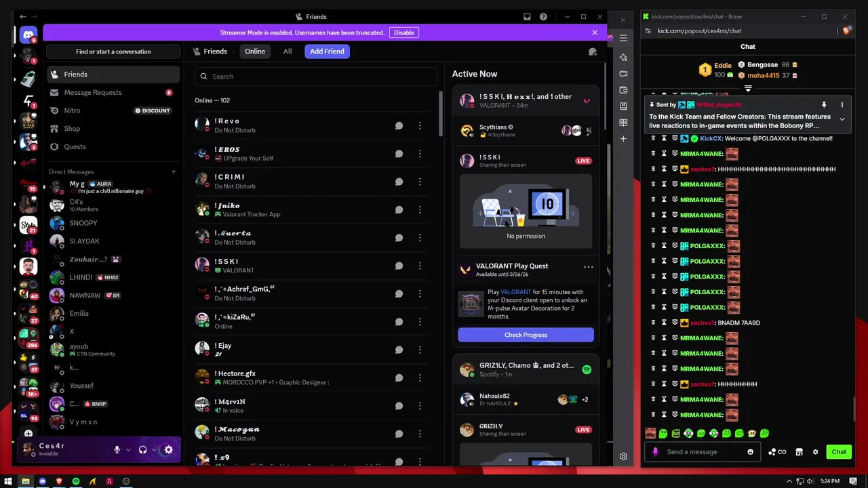Screen dimensions: 868x488
Task: Toggle purple voice mic in Kick message box
Action: click(655, 452)
